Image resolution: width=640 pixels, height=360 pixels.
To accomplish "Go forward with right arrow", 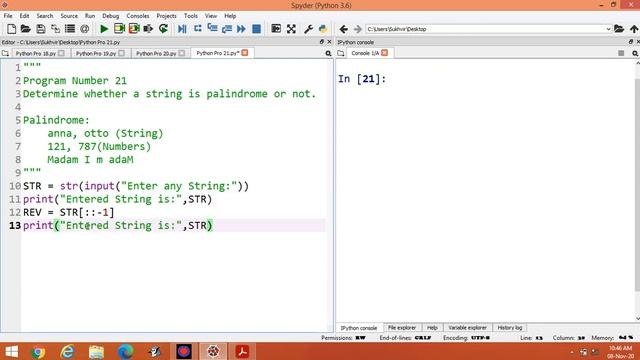I will click(358, 29).
